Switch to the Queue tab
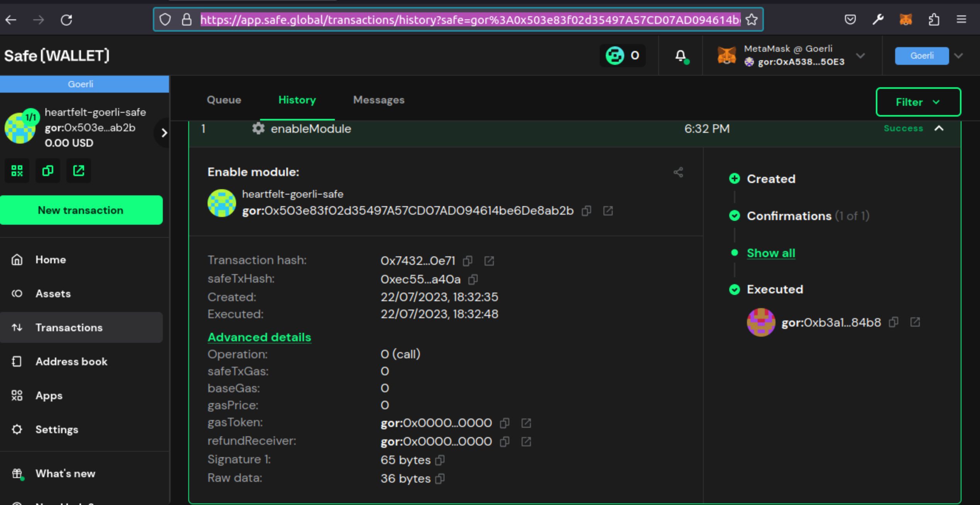 (x=224, y=100)
